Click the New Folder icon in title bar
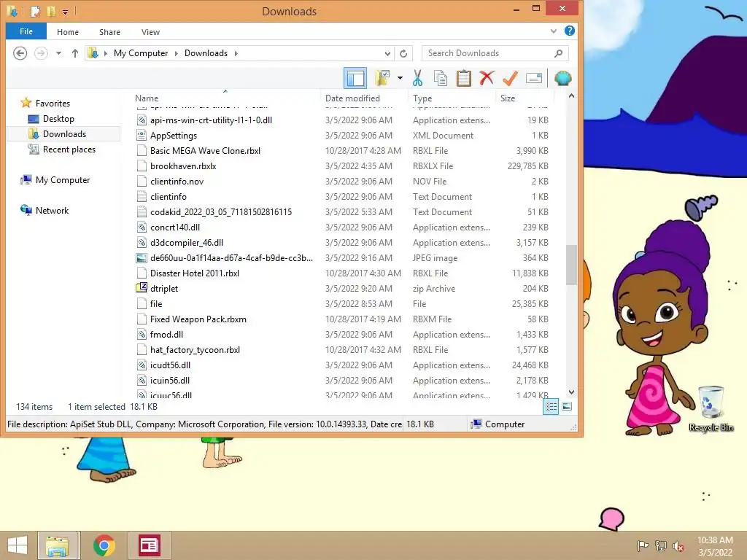 (x=51, y=11)
